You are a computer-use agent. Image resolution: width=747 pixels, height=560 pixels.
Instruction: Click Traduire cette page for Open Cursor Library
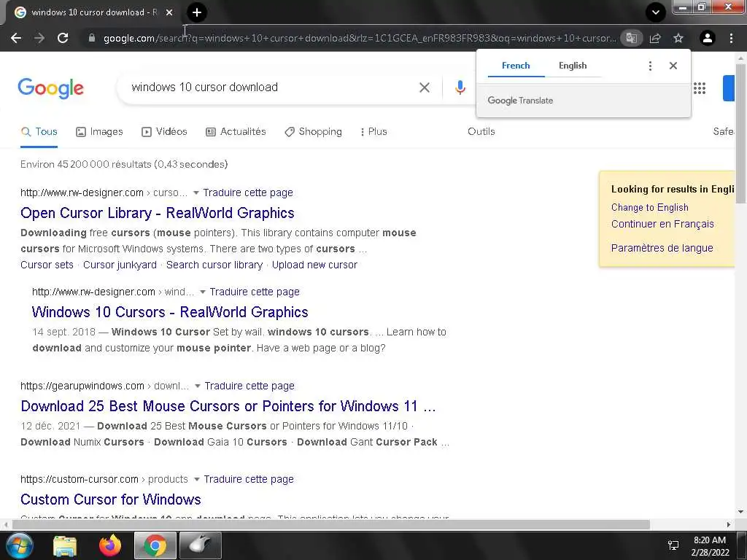tap(248, 192)
